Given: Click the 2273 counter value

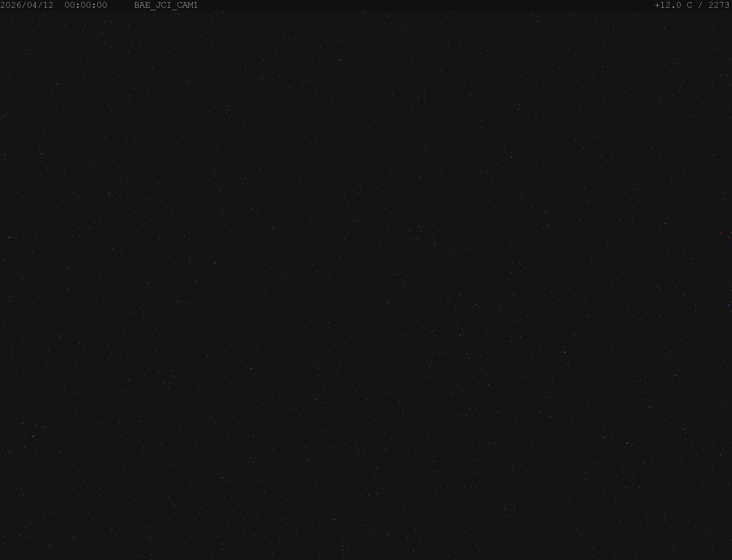Looking at the screenshot, I should pyautogui.click(x=719, y=5).
